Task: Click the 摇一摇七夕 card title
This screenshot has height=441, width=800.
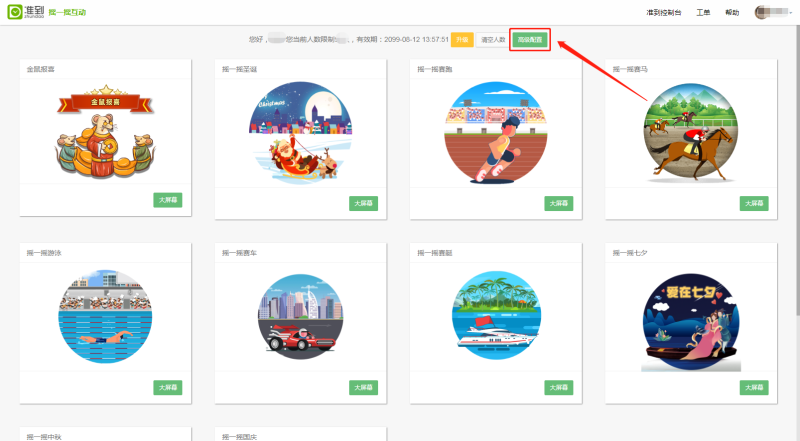Action: click(630, 253)
